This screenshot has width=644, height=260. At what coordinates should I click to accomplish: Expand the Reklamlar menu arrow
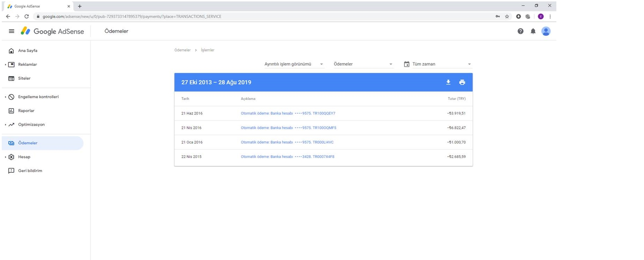coord(5,64)
